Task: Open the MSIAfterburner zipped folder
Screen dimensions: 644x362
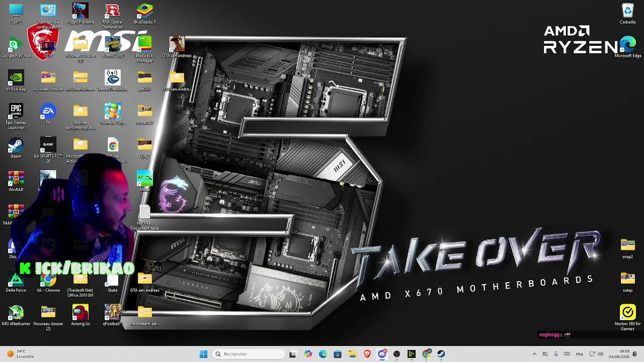Action: tap(80, 81)
